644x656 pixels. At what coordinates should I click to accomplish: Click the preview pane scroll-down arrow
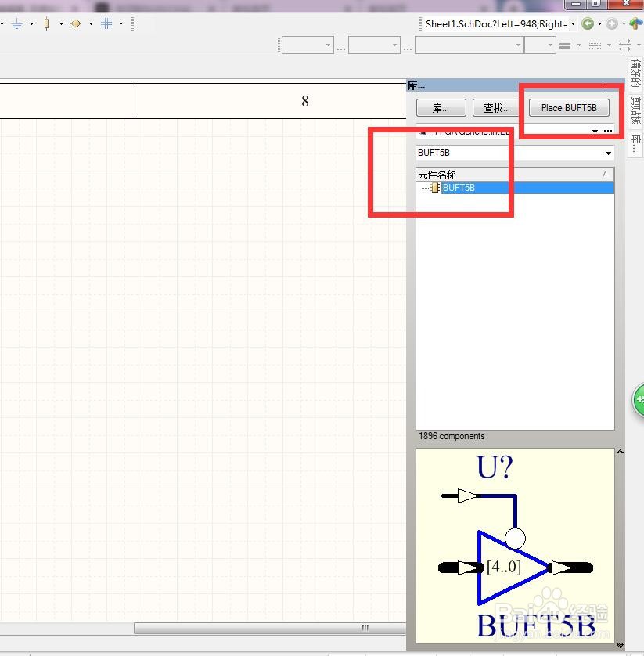[621, 645]
